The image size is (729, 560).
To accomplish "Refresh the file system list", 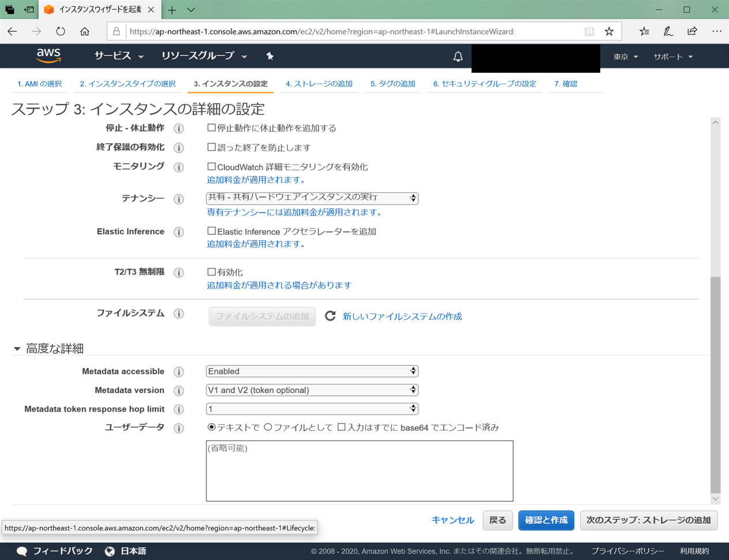I will pyautogui.click(x=330, y=316).
